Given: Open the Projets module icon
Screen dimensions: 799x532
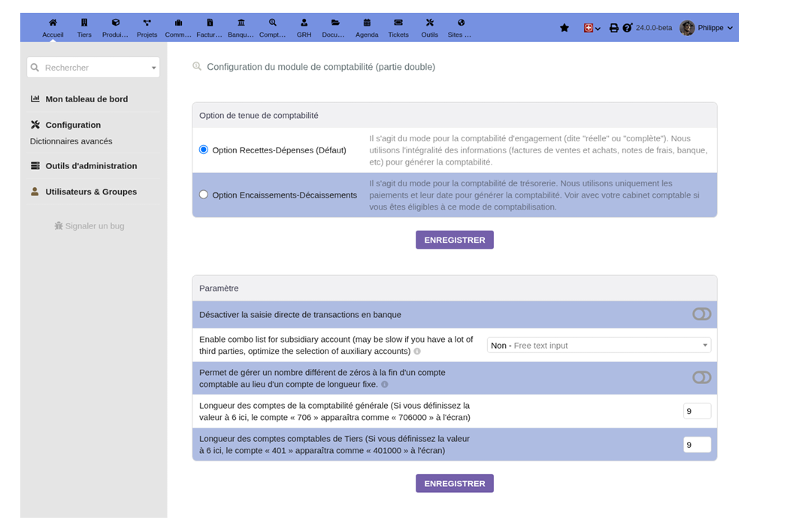Looking at the screenshot, I should click(x=147, y=23).
